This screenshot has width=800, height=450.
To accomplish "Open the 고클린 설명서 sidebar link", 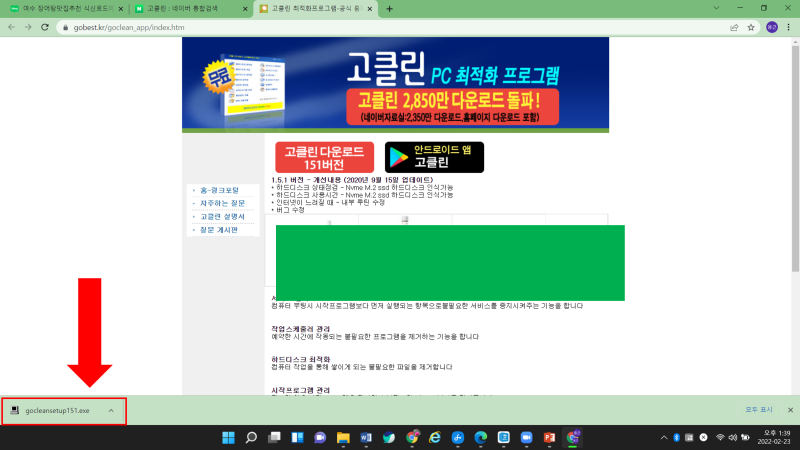I will 222,216.
